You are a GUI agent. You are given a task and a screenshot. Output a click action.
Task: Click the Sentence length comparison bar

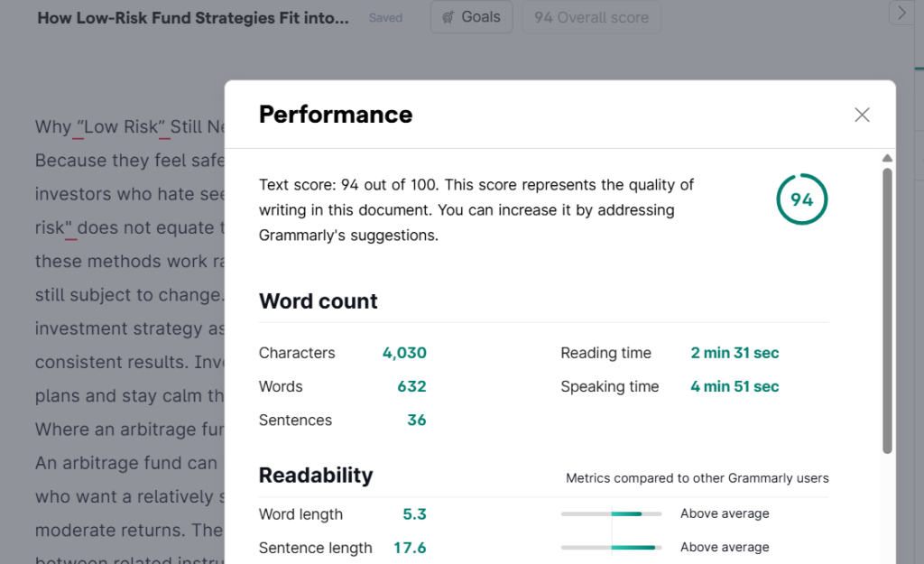(611, 547)
